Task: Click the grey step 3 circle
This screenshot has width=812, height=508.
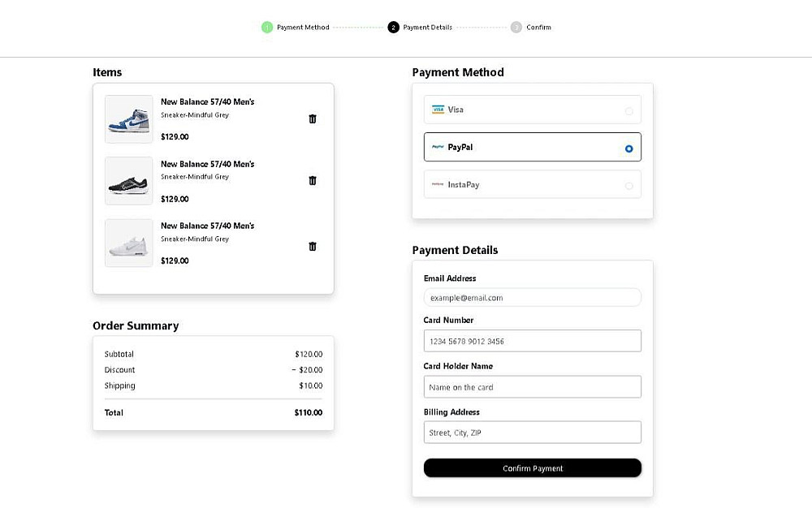Action: click(516, 28)
